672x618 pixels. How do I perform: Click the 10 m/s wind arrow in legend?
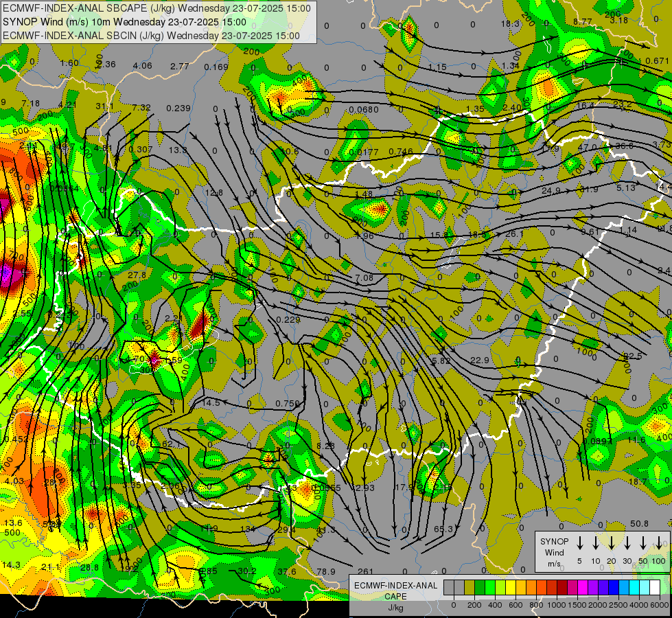click(x=595, y=543)
